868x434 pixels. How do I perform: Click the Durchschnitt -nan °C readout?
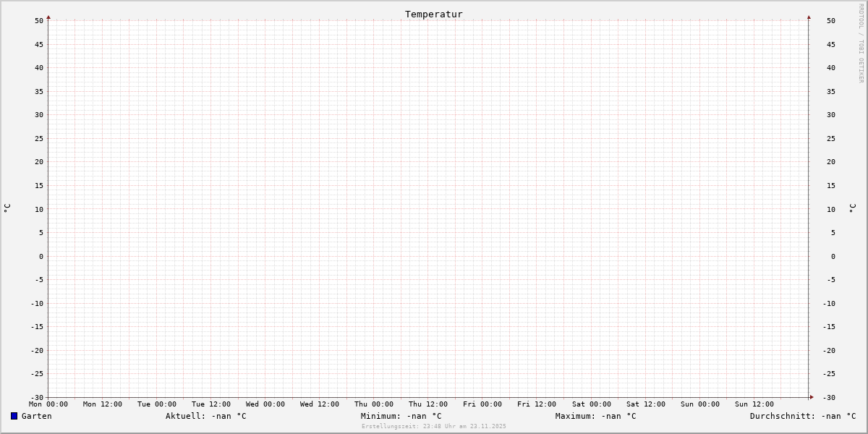click(x=802, y=416)
